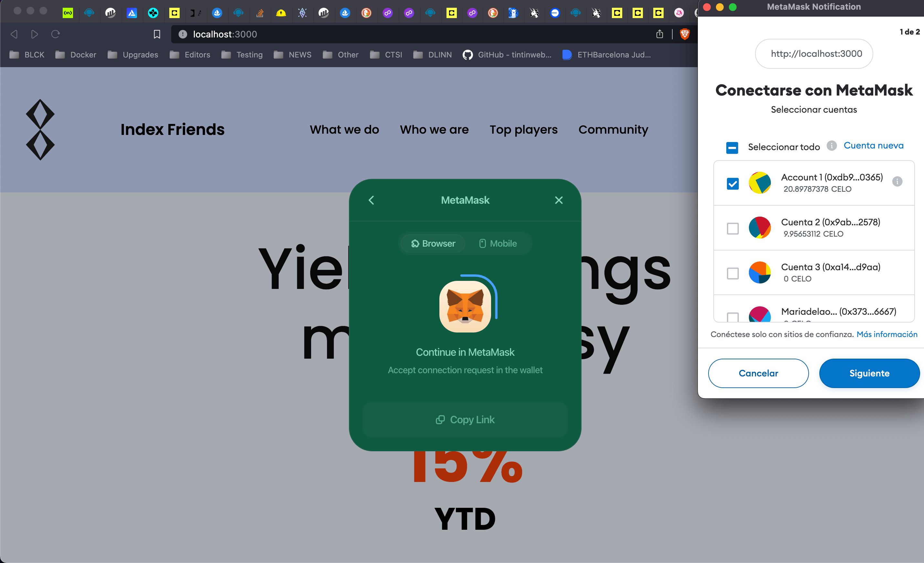
Task: Switch to the pink unicorn favicon tab
Action: click(x=679, y=13)
